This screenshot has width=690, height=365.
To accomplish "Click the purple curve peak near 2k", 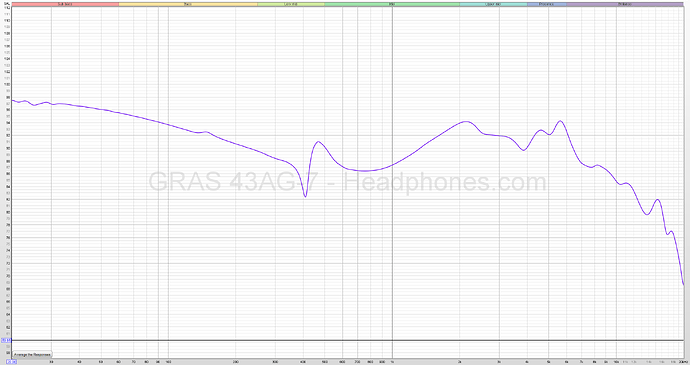I will [466, 121].
